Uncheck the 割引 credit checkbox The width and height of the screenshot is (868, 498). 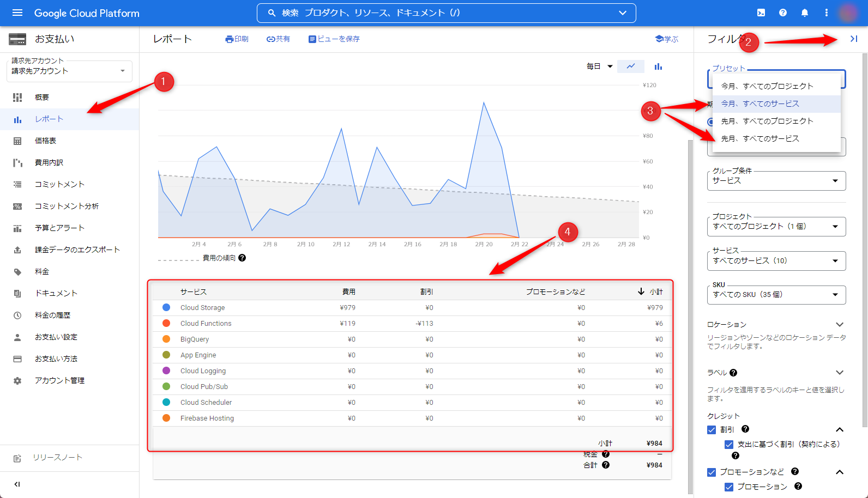pos(712,429)
